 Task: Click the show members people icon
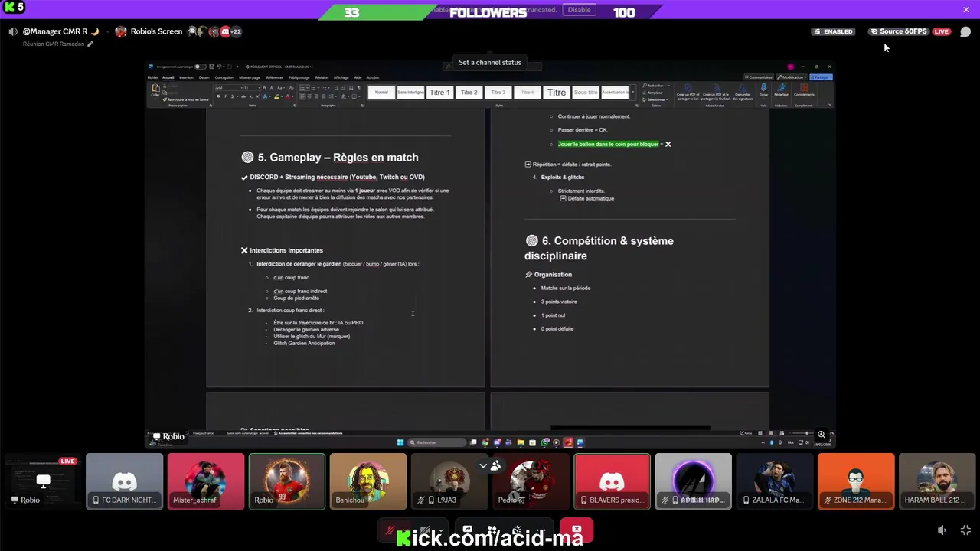[x=495, y=465]
